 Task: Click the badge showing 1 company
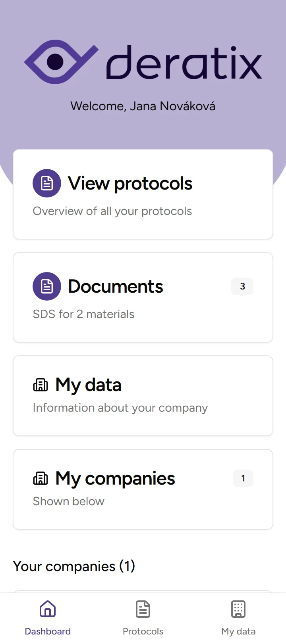click(243, 478)
